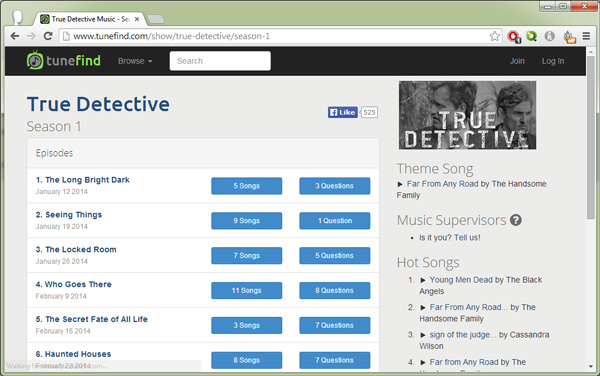Open 9 Songs for Seeing Things

[246, 221]
